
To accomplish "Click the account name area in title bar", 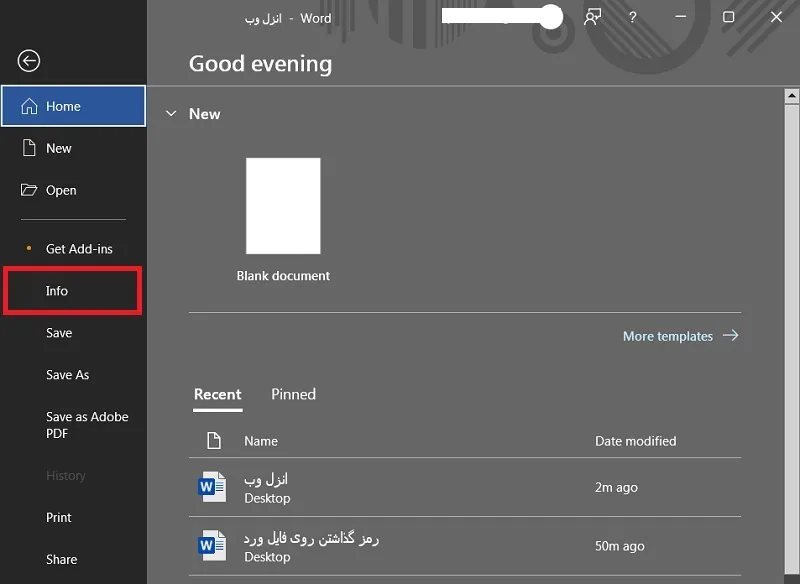I will tap(502, 17).
